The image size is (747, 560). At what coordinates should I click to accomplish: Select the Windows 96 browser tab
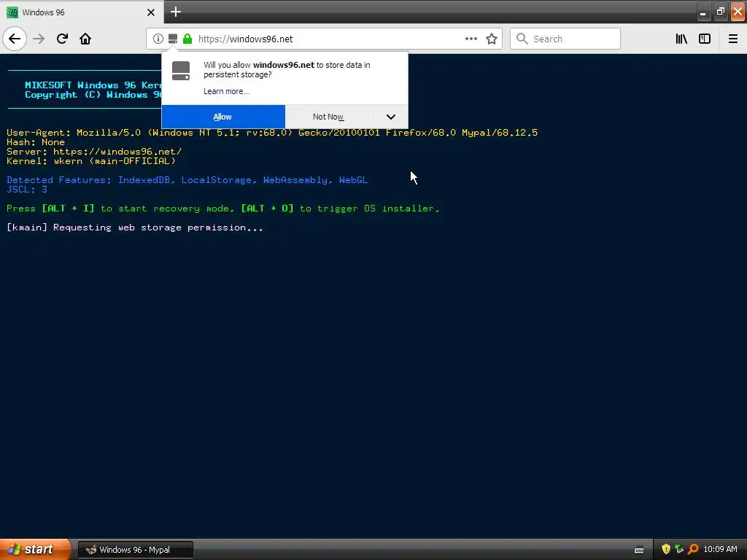pyautogui.click(x=81, y=12)
